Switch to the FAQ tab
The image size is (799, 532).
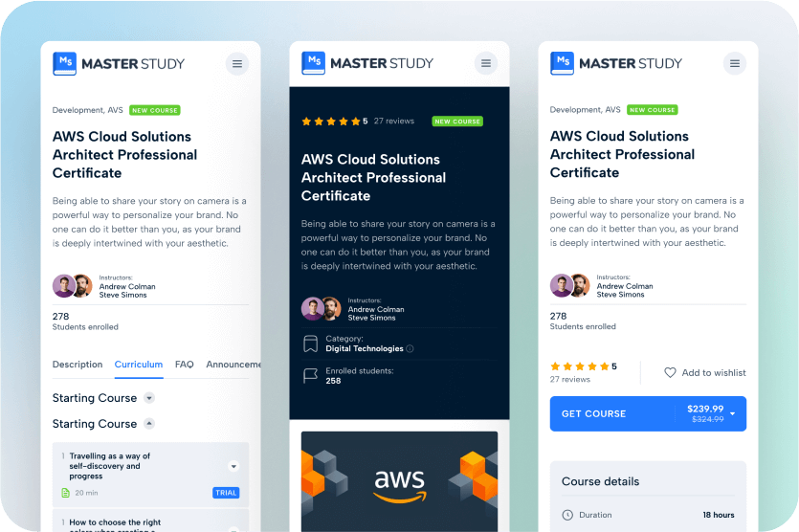pyautogui.click(x=184, y=365)
